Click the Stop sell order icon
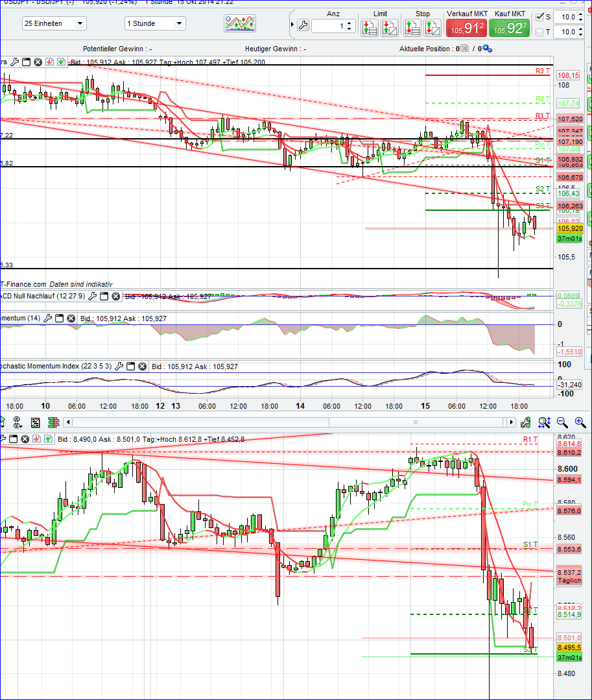The width and height of the screenshot is (592, 700). [411, 28]
